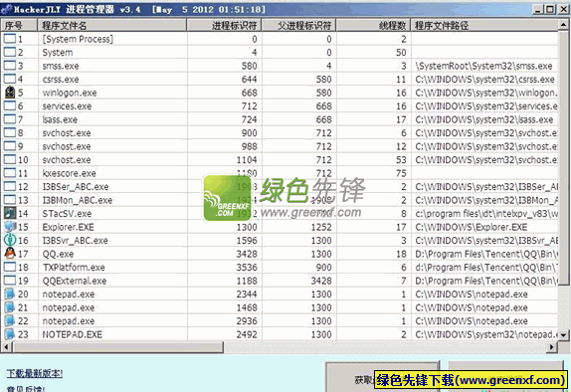Click the TXPlatform.exe row icon
This screenshot has width=571, height=392.
point(10,267)
